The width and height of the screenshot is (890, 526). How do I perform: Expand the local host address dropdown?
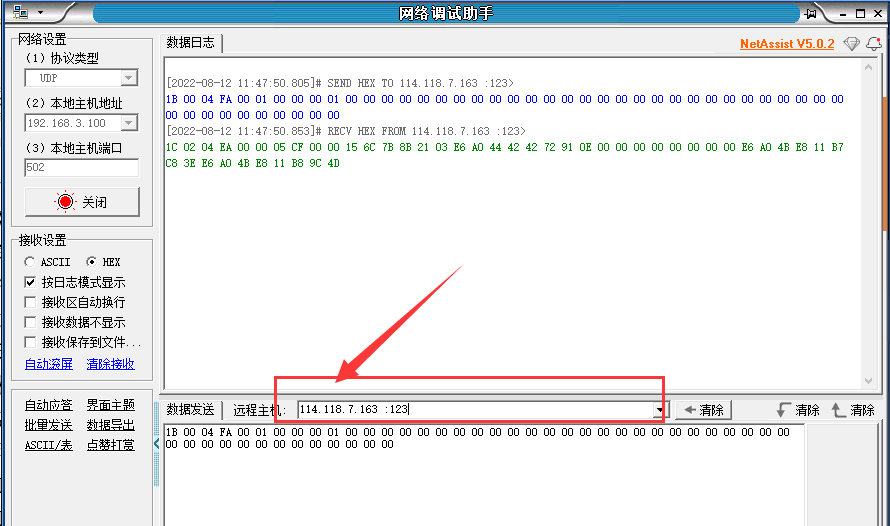tap(129, 123)
